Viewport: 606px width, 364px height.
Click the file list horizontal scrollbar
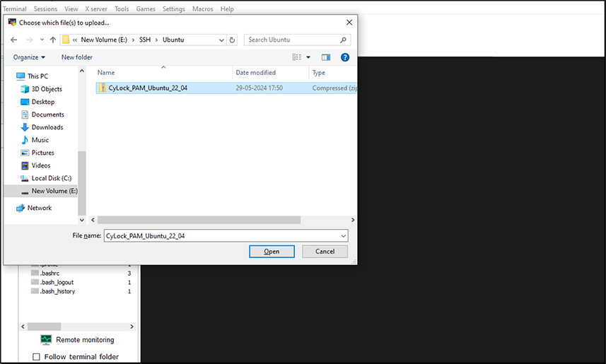199,220
